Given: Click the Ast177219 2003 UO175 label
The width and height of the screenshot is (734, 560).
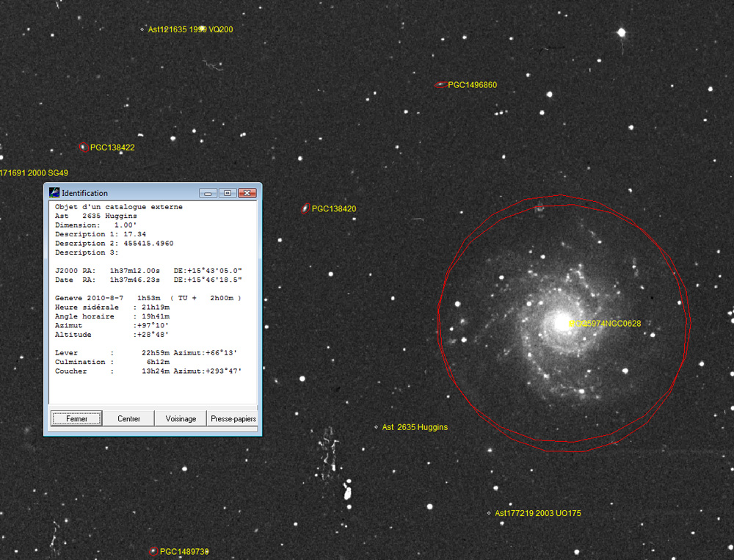Looking at the screenshot, I should click(537, 513).
